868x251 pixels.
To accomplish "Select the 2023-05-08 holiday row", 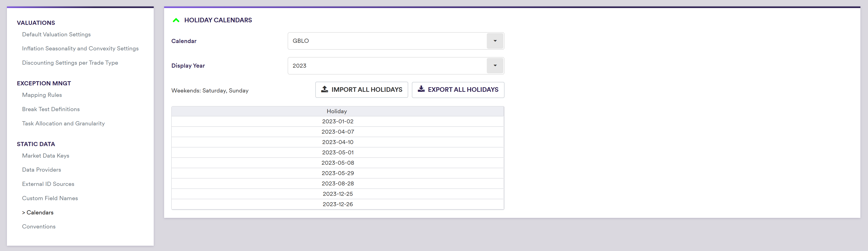I will (338, 163).
